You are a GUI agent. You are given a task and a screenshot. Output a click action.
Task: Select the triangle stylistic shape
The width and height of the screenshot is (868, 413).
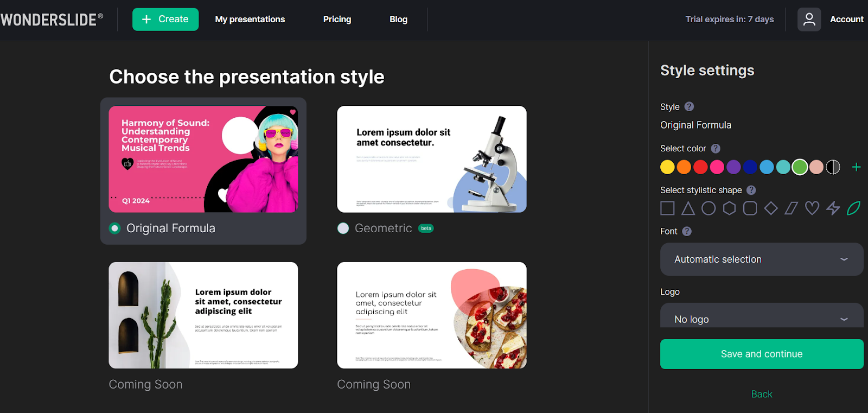point(688,208)
